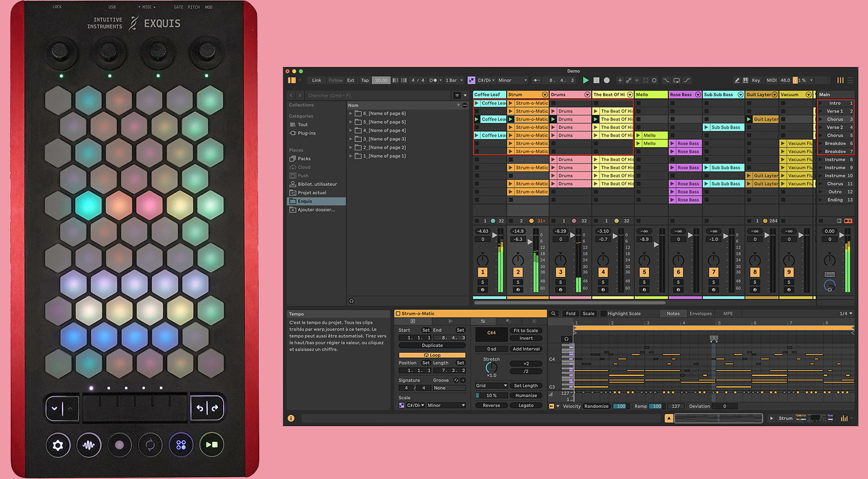Open the 1 Bar quantization dropdown
Image resolution: width=868 pixels, height=479 pixels.
[454, 81]
